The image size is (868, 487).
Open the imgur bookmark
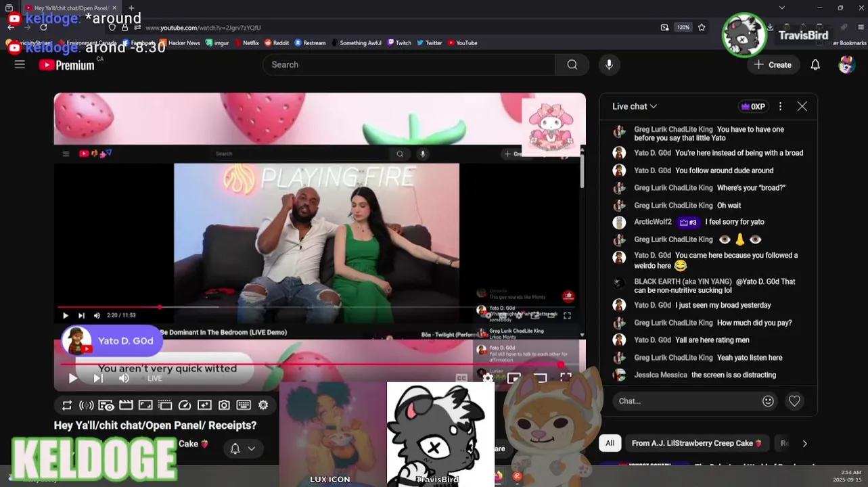217,43
